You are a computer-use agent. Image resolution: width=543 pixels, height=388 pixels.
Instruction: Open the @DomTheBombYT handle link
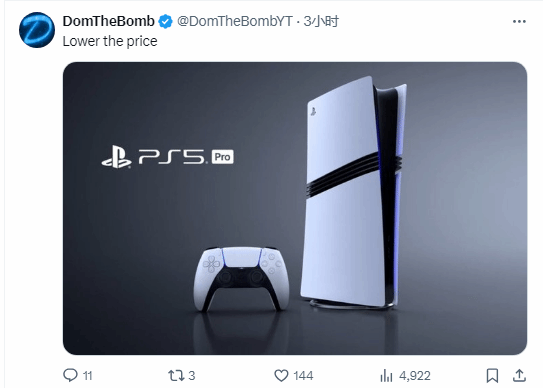[235, 21]
